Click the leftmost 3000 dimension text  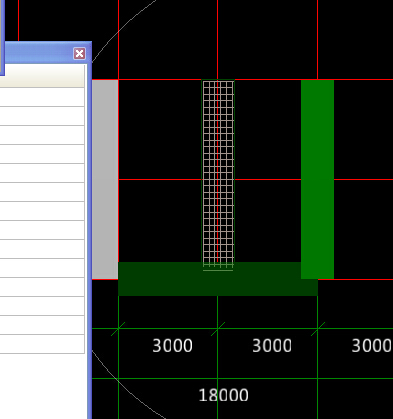click(172, 346)
